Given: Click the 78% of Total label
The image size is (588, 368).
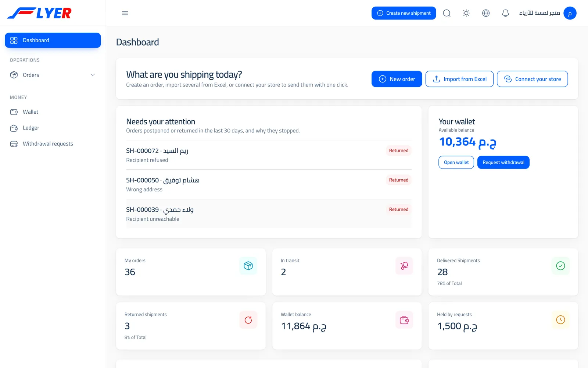Looking at the screenshot, I should point(449,283).
